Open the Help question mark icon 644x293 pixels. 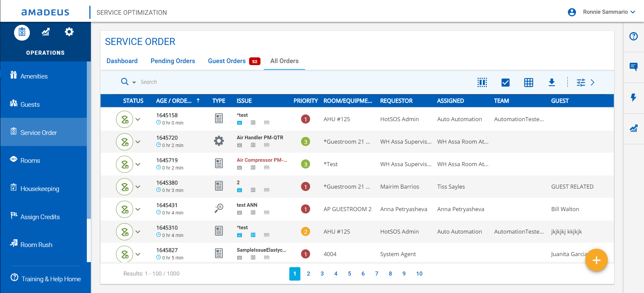point(633,36)
